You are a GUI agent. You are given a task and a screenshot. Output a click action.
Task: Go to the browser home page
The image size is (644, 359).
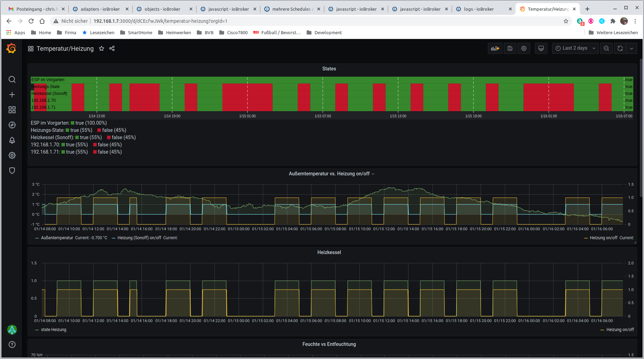(x=42, y=21)
